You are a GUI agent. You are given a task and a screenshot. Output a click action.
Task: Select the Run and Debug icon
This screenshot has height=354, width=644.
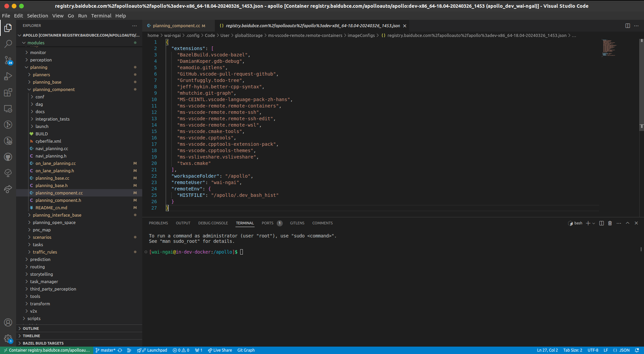pos(8,76)
